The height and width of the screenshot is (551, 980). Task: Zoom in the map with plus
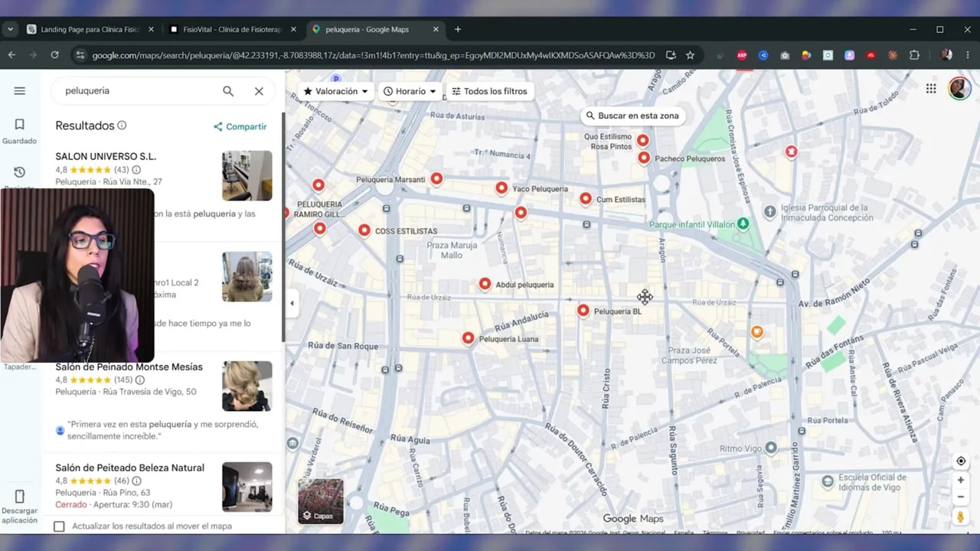tap(961, 481)
